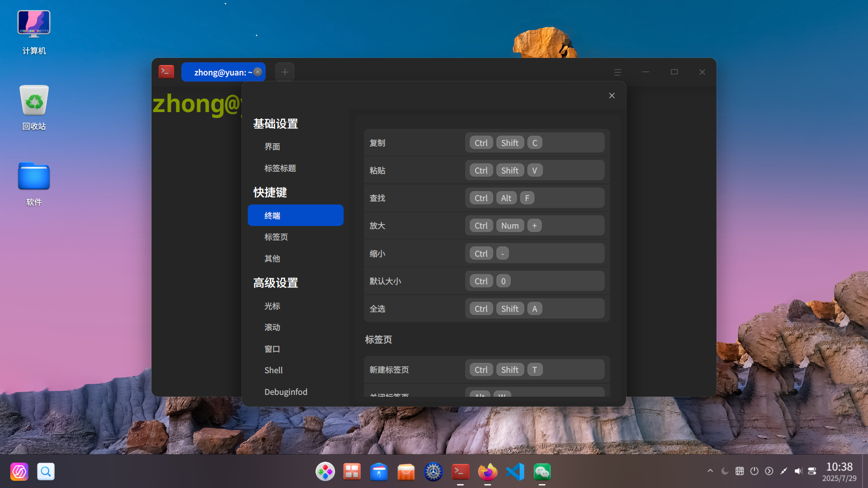This screenshot has height=488, width=868.
Task: Edit the 粘贴 shortcut field
Action: click(535, 170)
